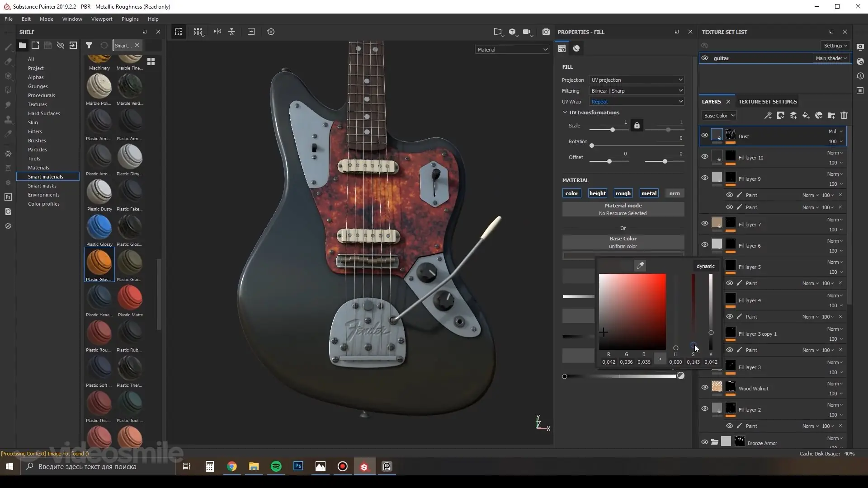The height and width of the screenshot is (488, 868).
Task: Open Spotify from the taskbar
Action: pyautogui.click(x=276, y=466)
